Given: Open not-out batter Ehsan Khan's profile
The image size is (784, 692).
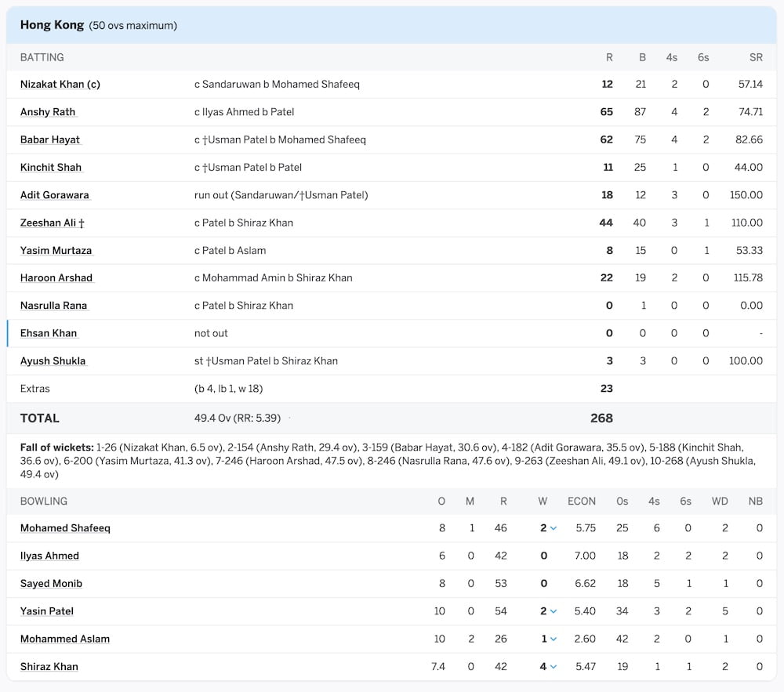Looking at the screenshot, I should coord(49,333).
